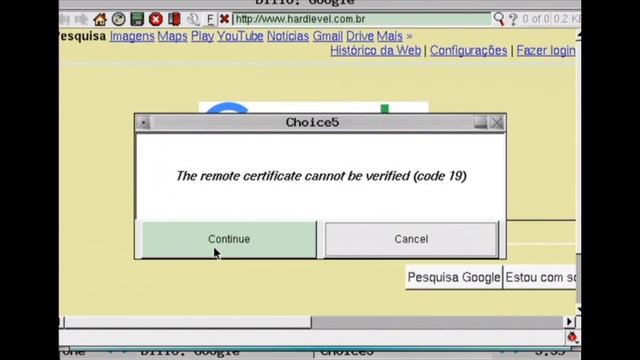Click the greyed Tools wrench icon
The image size is (640, 360).
[x=193, y=19]
